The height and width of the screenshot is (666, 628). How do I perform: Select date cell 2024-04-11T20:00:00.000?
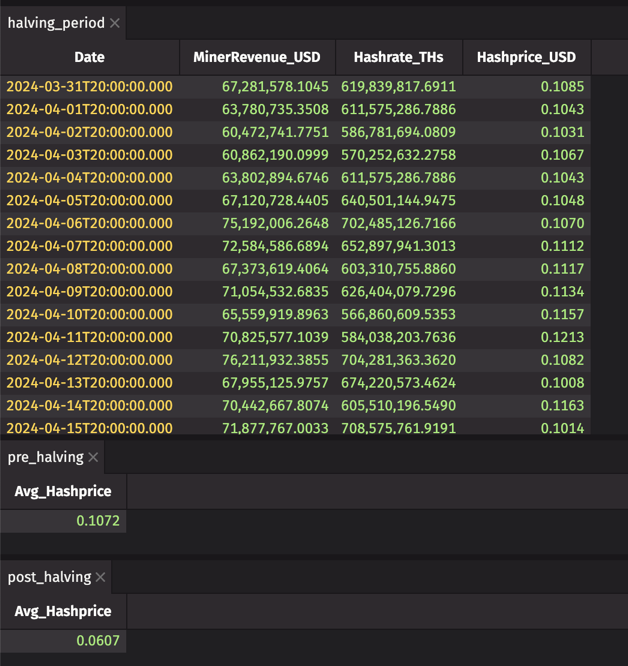click(90, 337)
